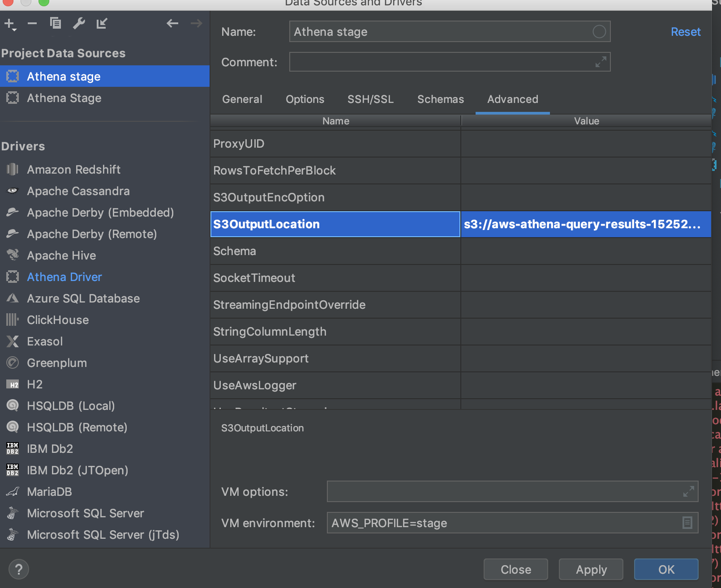
Task: Switch to the Schemas tab
Action: (440, 99)
